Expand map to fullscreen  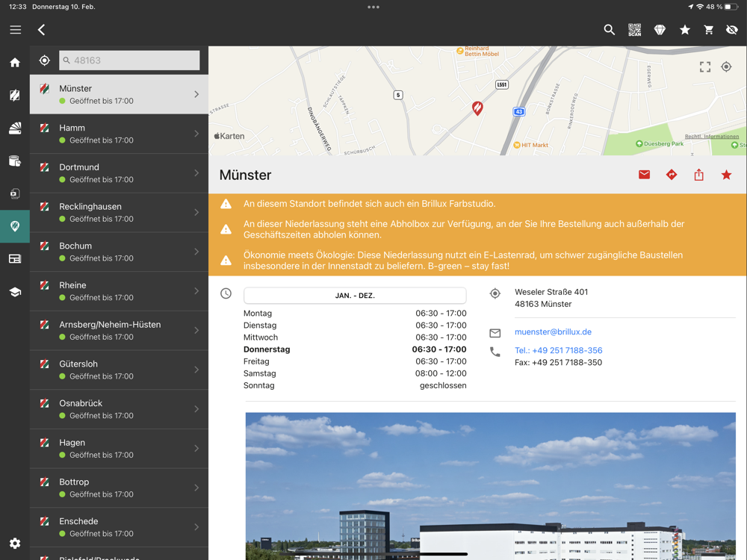click(705, 66)
